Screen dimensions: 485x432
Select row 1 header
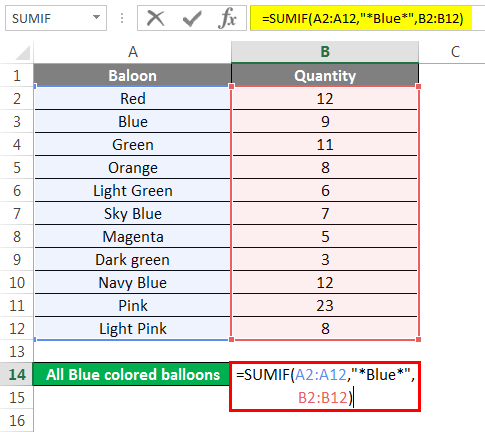tap(17, 76)
